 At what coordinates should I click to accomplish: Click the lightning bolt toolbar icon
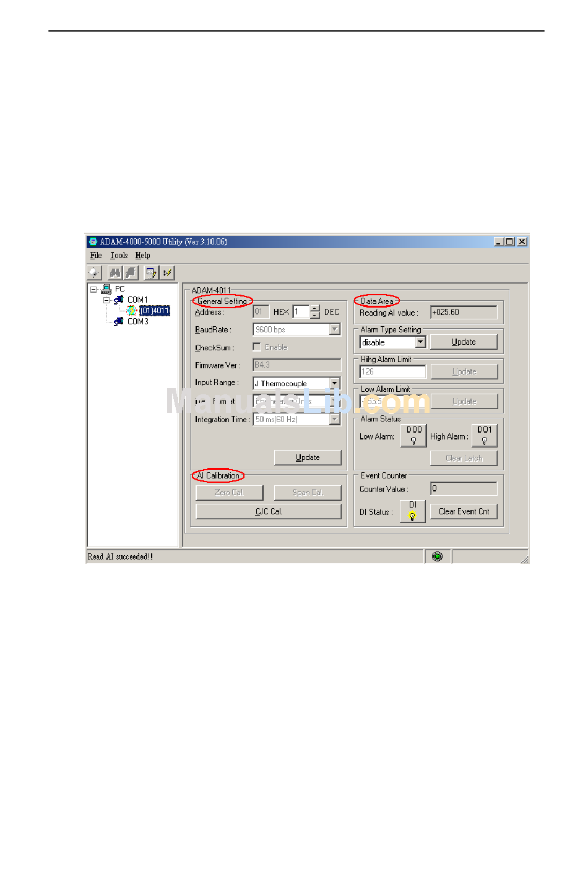[167, 272]
